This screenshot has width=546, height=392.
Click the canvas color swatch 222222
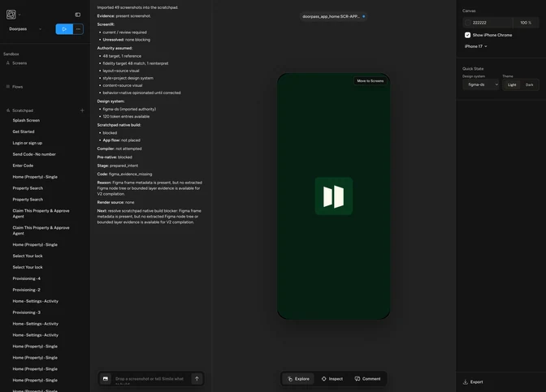tap(468, 23)
